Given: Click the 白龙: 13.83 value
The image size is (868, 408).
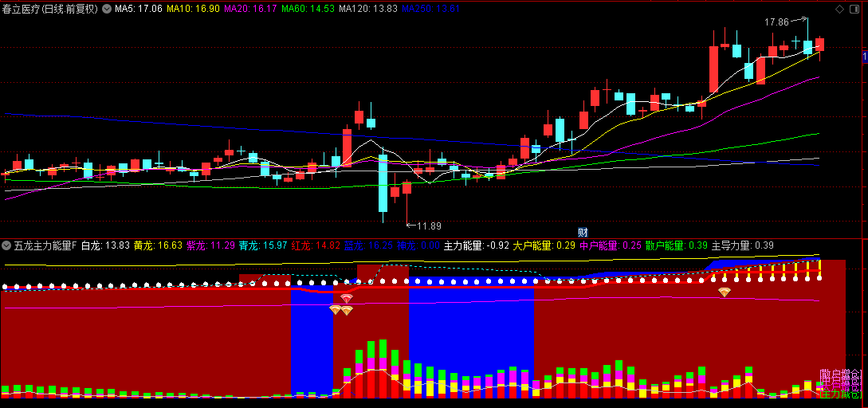Looking at the screenshot, I should pyautogui.click(x=105, y=245).
